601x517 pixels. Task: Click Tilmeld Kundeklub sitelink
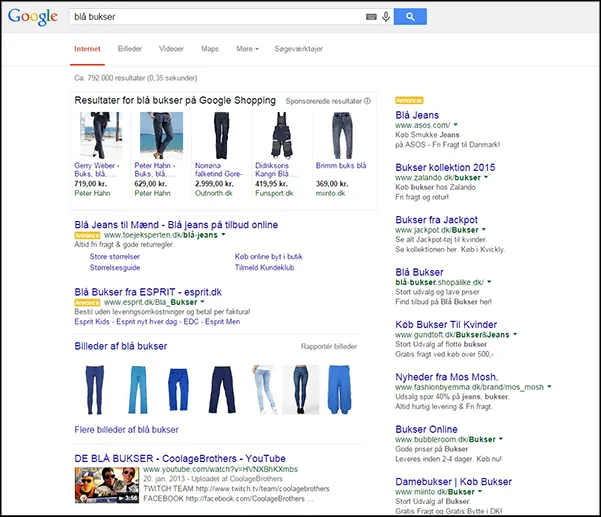tap(264, 268)
